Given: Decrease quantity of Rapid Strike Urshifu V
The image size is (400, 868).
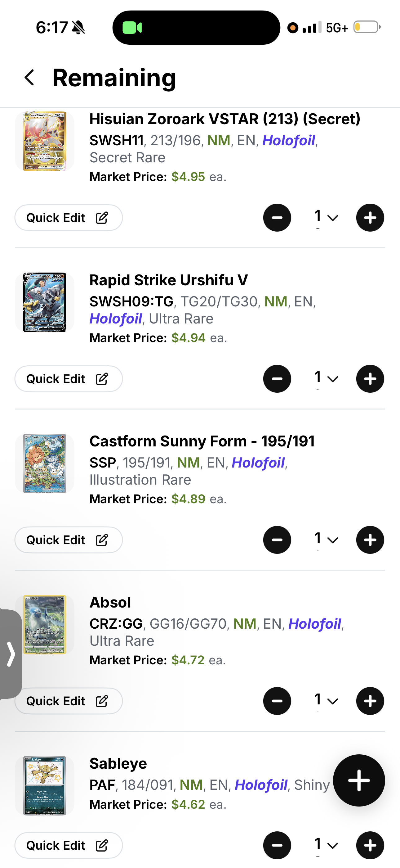Looking at the screenshot, I should [277, 379].
